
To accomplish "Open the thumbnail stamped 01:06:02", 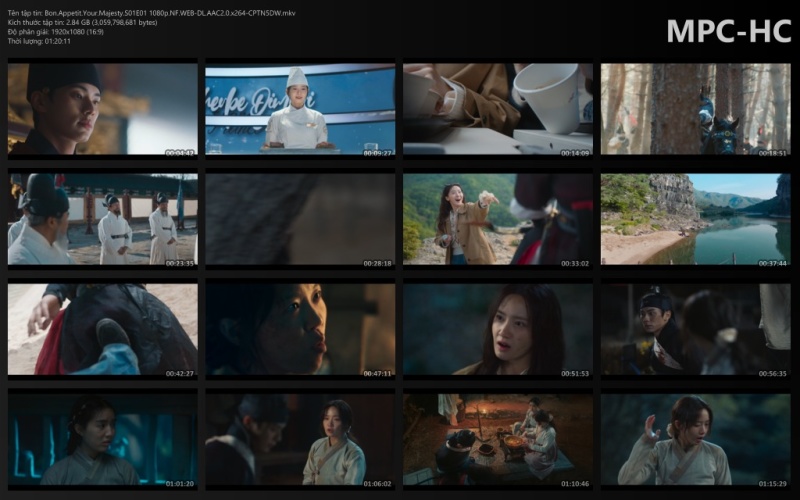I will click(300, 439).
